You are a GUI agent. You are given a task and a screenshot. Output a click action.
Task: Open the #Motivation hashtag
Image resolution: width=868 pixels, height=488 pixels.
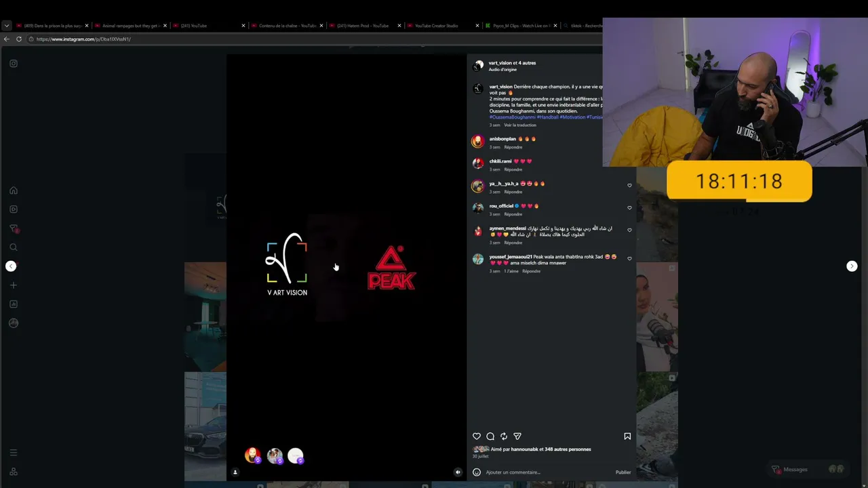572,117
